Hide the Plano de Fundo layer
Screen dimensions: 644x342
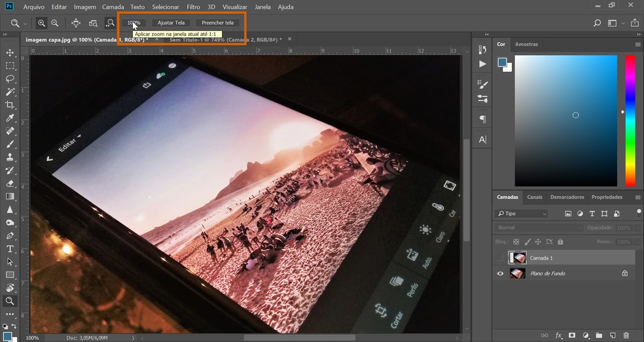(x=501, y=273)
